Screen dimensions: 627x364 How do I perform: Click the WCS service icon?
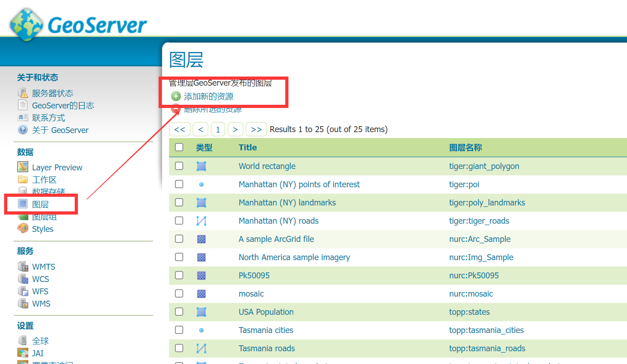23,279
